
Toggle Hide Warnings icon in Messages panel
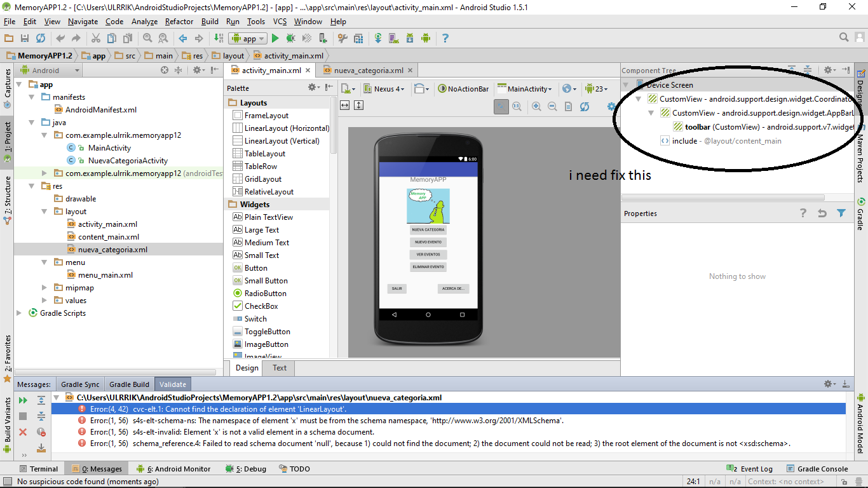point(41,432)
